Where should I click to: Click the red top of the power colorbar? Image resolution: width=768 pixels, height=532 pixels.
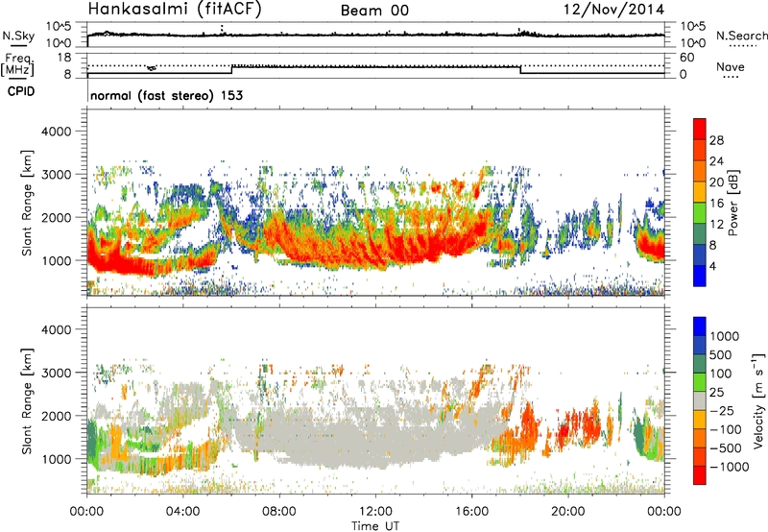click(700, 129)
